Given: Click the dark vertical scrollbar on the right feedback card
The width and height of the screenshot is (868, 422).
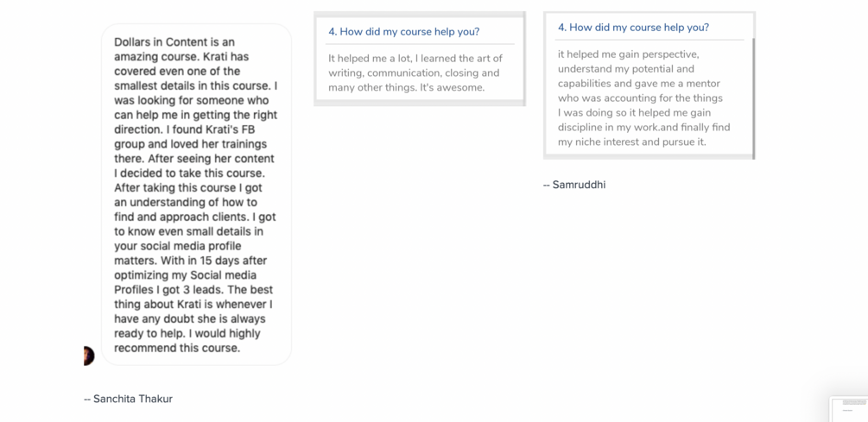Looking at the screenshot, I should point(753,98).
